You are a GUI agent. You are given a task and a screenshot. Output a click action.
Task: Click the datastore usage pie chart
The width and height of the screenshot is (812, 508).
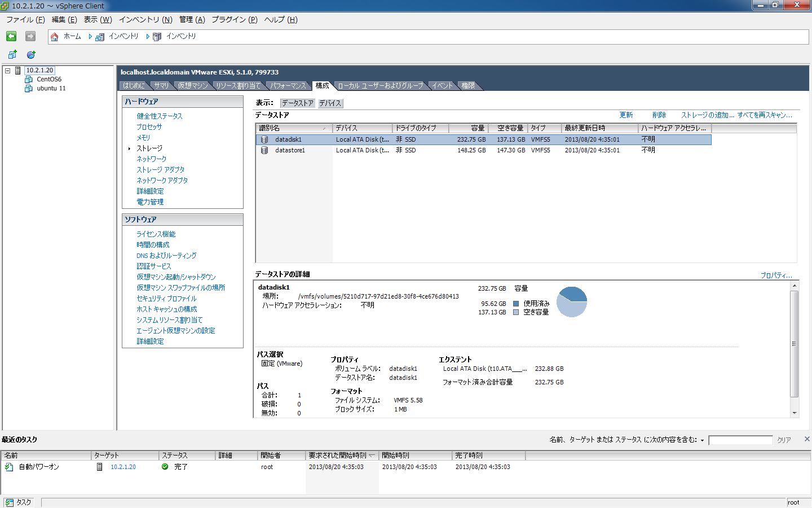pyautogui.click(x=572, y=302)
